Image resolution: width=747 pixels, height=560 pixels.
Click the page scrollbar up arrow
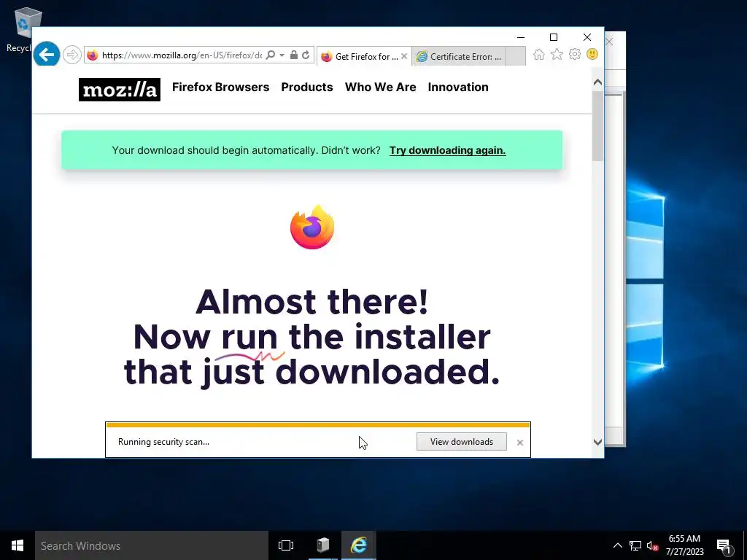598,82
